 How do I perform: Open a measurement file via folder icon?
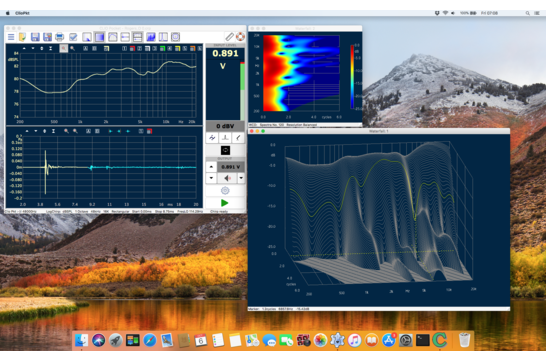tap(23, 37)
